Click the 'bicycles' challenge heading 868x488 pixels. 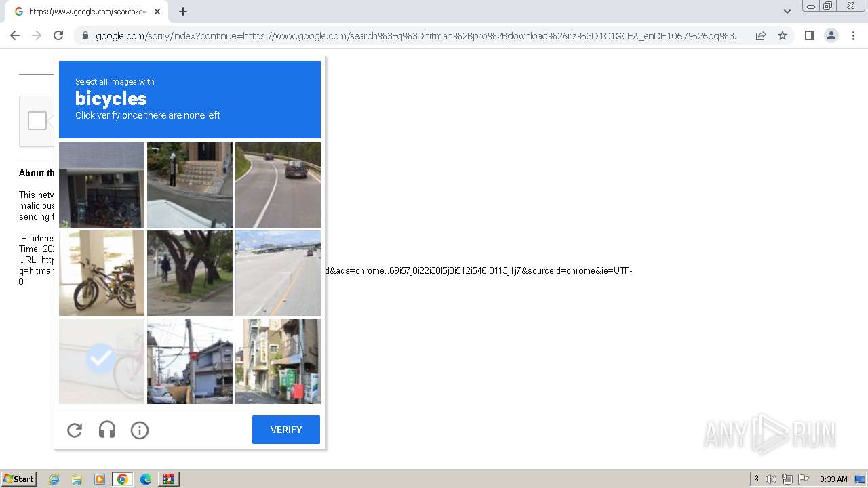(111, 99)
